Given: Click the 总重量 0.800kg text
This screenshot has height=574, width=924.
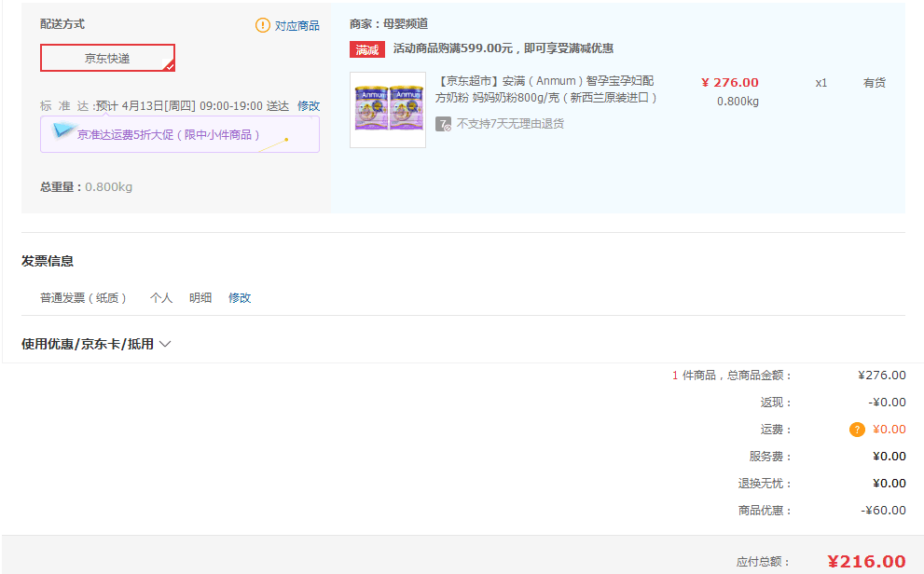Looking at the screenshot, I should pos(86,187).
